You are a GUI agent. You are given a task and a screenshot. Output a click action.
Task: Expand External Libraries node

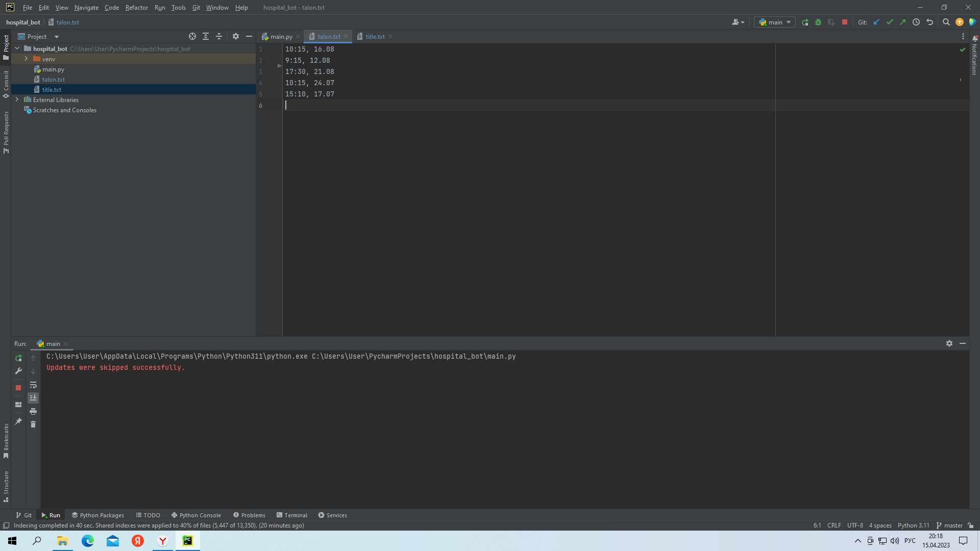(x=17, y=100)
